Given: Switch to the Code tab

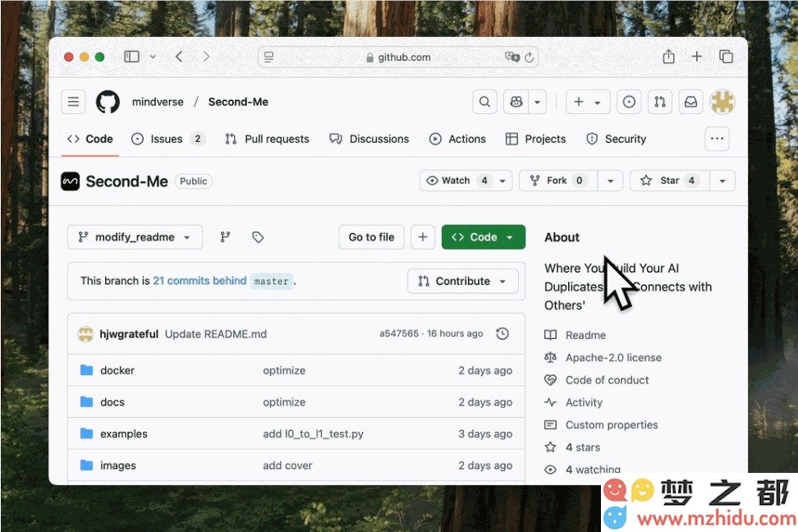Looking at the screenshot, I should (x=90, y=139).
